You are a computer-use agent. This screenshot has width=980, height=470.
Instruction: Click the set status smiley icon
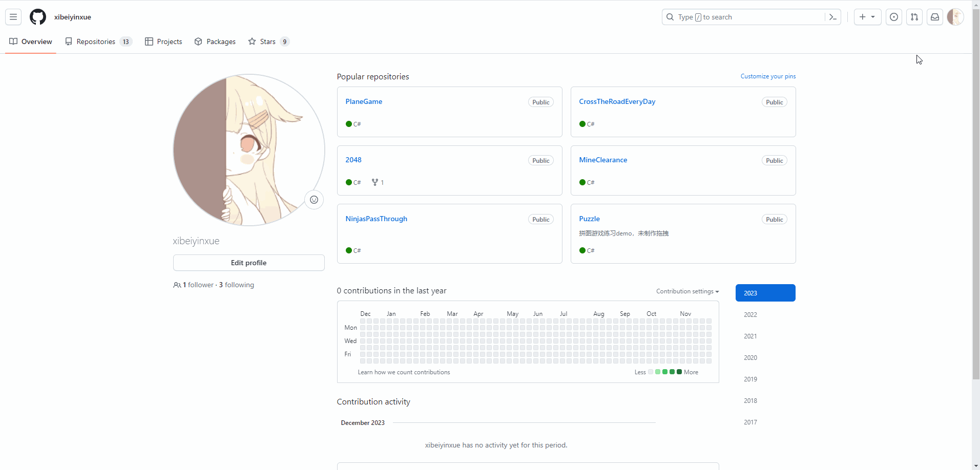pos(314,200)
